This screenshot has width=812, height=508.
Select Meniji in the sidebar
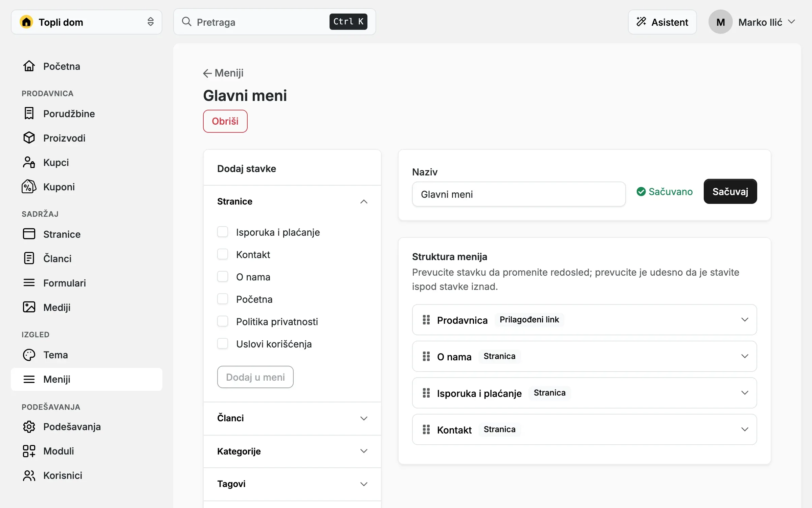pos(87,379)
